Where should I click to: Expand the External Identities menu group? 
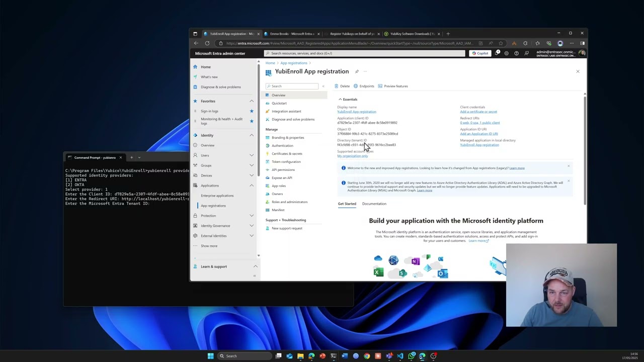click(252, 236)
